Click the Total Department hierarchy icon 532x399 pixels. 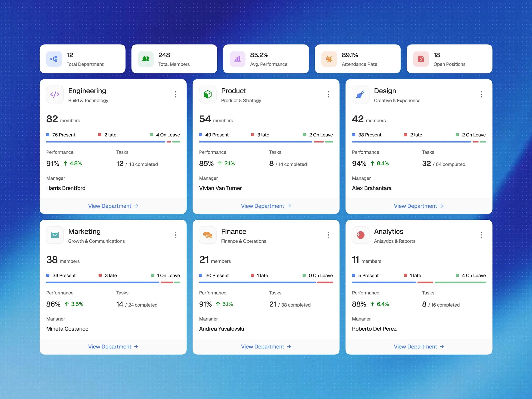[54, 59]
